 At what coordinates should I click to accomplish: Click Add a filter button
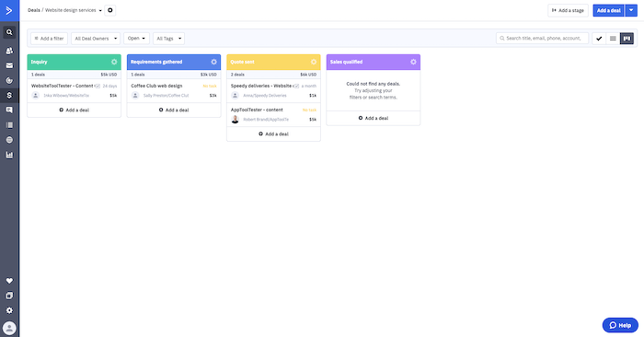coord(50,39)
